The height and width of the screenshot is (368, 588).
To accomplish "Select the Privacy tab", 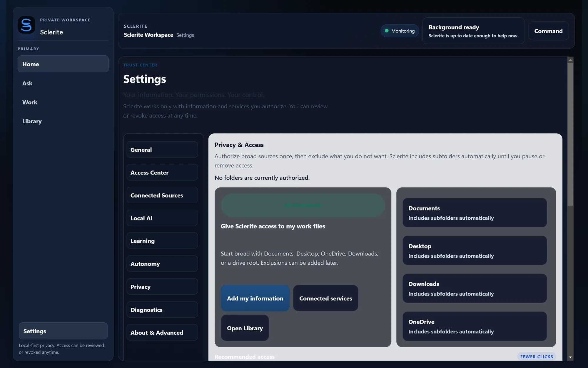I will coord(162,286).
